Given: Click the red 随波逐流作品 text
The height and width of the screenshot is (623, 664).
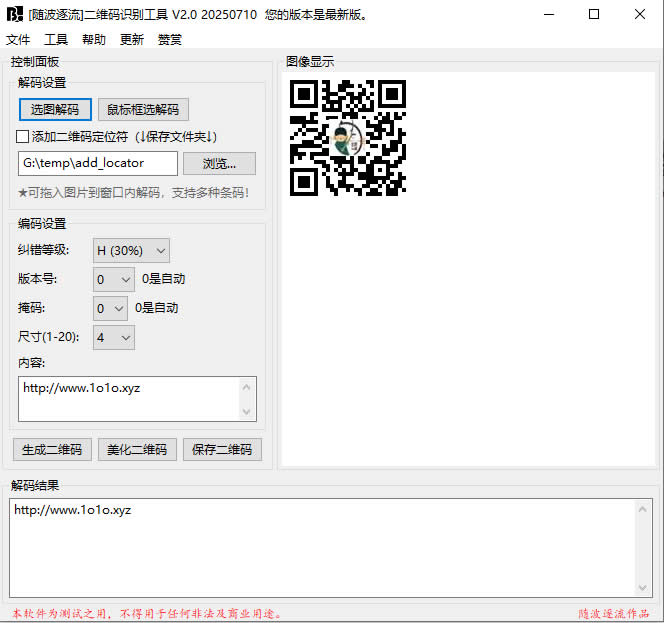Looking at the screenshot, I should click(x=614, y=613).
